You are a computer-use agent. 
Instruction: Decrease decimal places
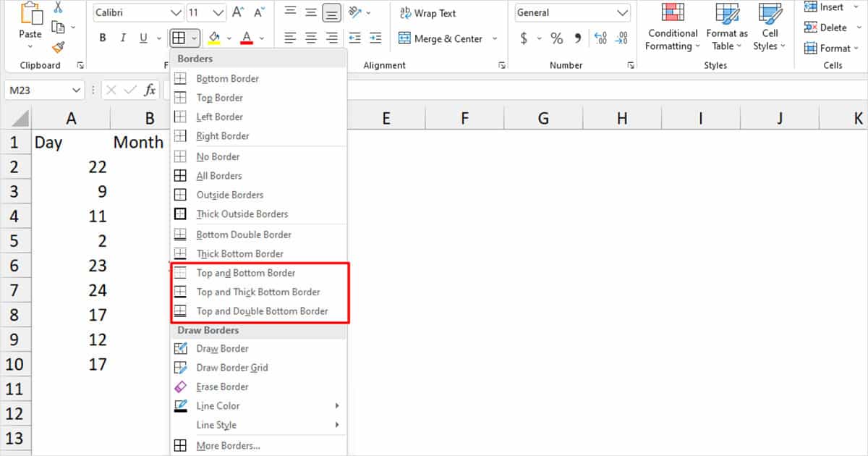[x=621, y=38]
